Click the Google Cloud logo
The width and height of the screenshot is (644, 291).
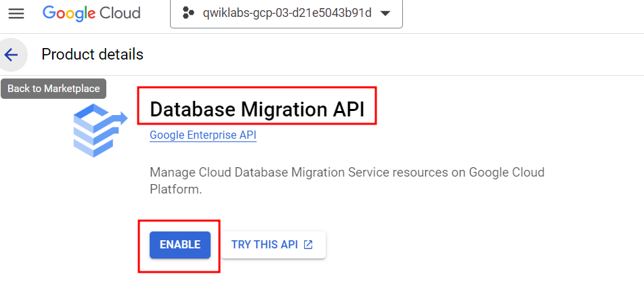click(x=91, y=14)
